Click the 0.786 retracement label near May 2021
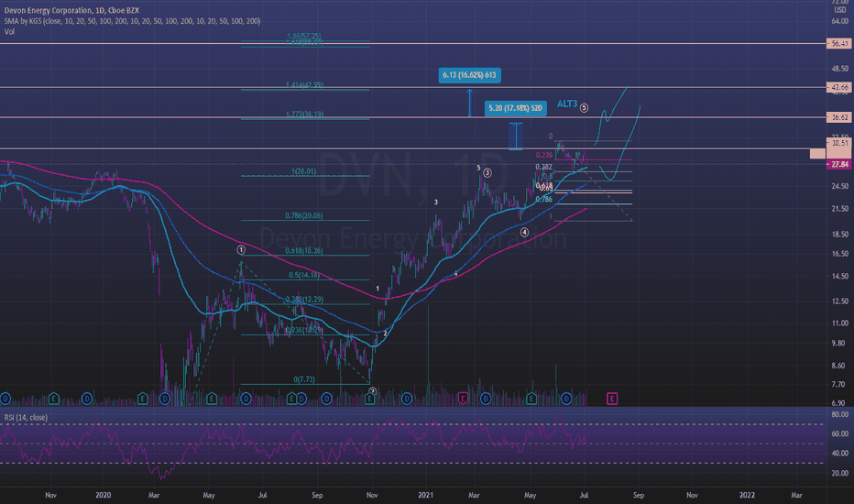Viewport: 854px width, 504px height. 543,200
